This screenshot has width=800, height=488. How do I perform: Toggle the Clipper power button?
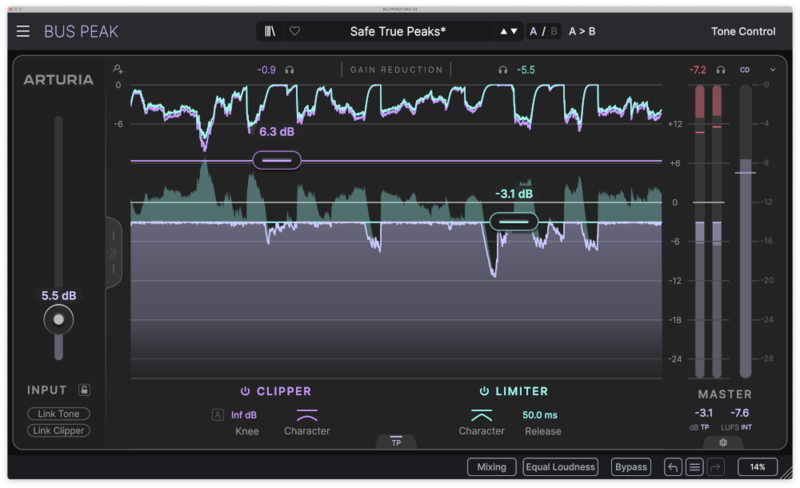pos(245,391)
